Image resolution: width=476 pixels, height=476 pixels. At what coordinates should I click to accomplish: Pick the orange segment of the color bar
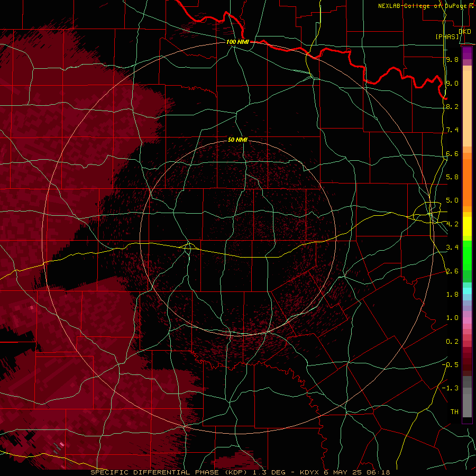(467, 182)
